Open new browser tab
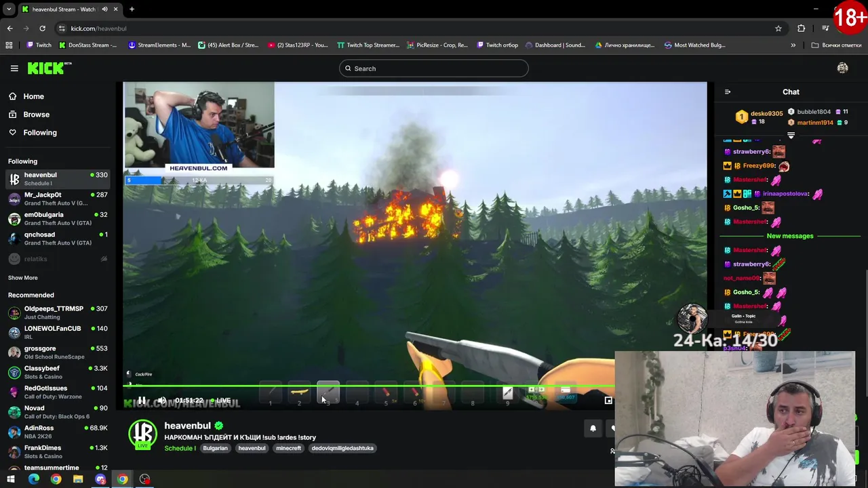 132,9
